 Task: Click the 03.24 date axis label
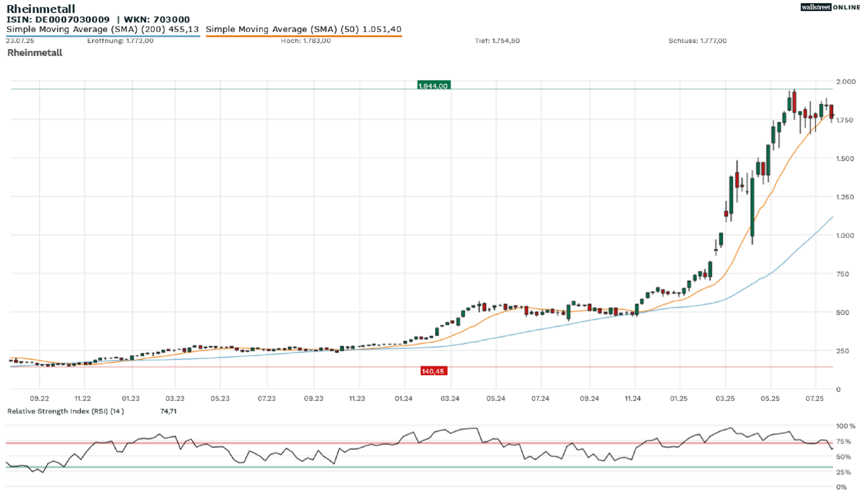(450, 398)
